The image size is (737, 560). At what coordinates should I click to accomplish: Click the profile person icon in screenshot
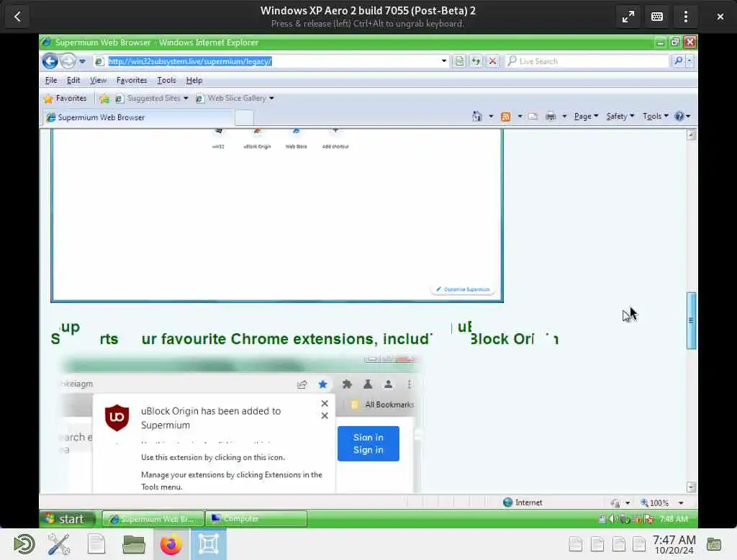(388, 384)
